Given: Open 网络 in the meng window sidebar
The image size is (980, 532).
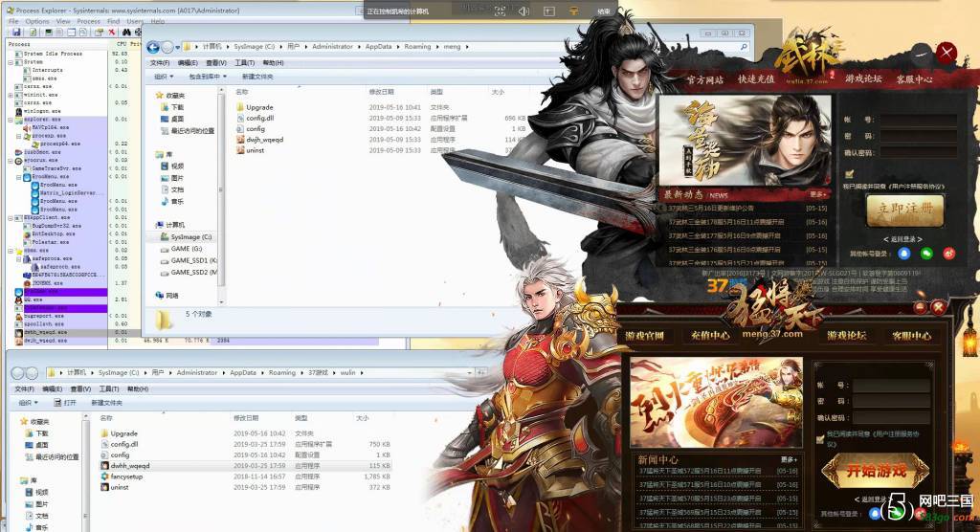Looking at the screenshot, I should tap(167, 295).
